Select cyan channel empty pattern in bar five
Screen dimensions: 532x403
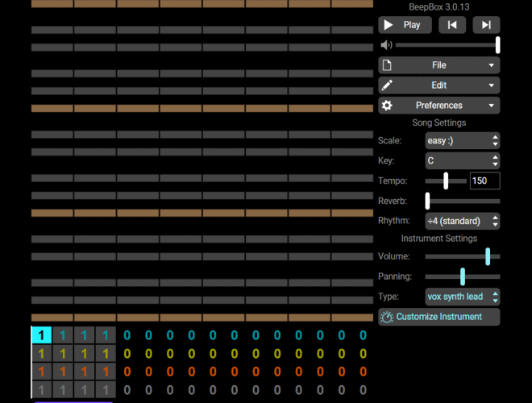point(127,335)
